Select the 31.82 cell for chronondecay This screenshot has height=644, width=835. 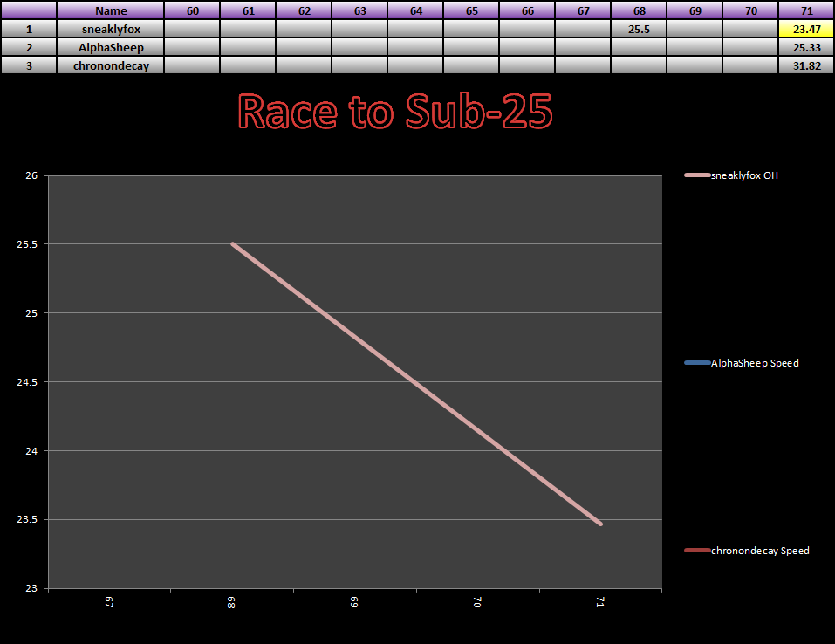click(x=806, y=65)
